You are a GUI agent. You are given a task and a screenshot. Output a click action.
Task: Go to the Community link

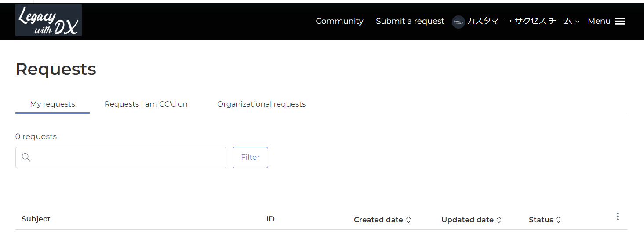click(x=339, y=21)
